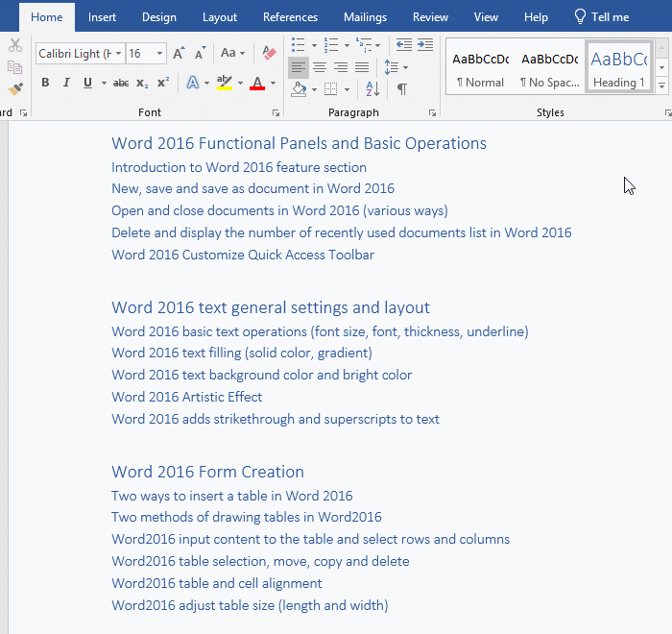This screenshot has width=672, height=634.
Task: Open the font size dropdown
Action: click(x=159, y=54)
